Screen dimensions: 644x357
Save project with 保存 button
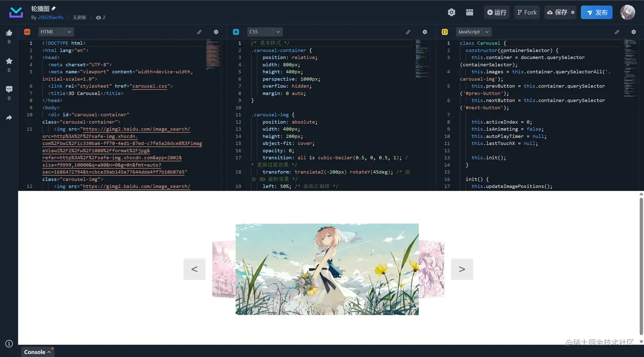tap(557, 12)
